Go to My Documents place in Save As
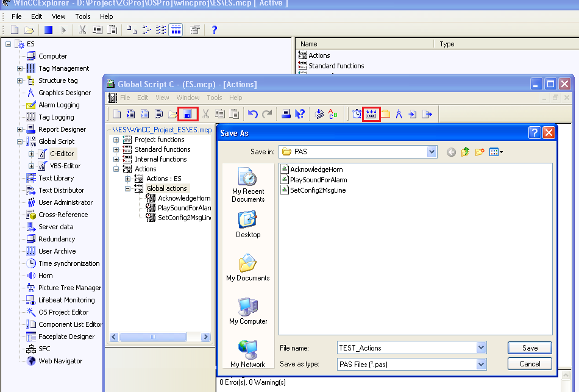Viewport: 579px width, 392px height. tap(248, 268)
